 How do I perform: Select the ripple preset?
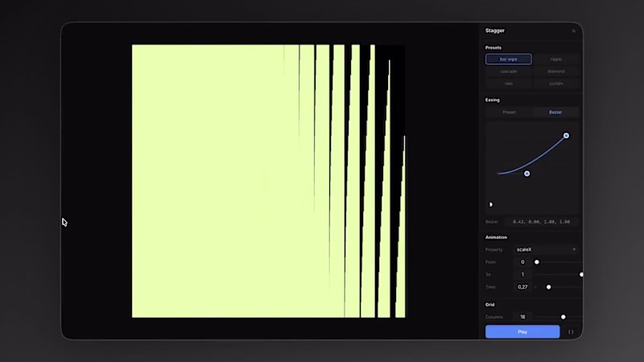coord(555,59)
